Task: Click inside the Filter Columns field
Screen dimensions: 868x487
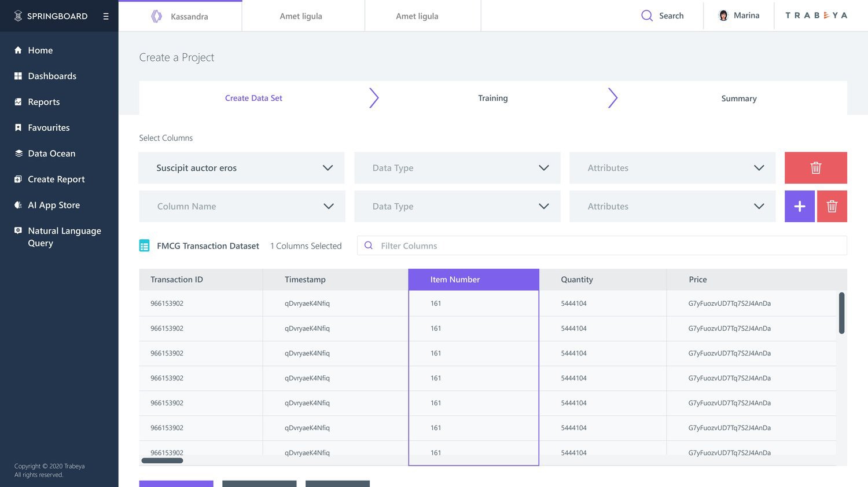Action: click(x=602, y=246)
